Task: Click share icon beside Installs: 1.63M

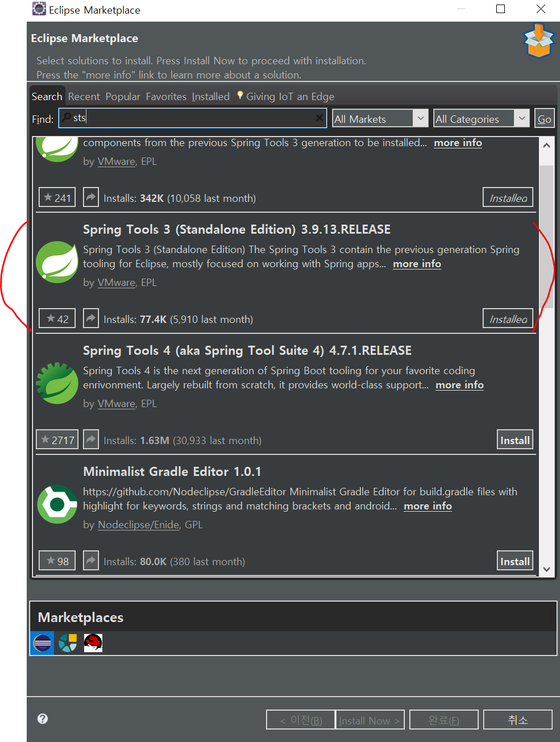Action: pos(91,440)
